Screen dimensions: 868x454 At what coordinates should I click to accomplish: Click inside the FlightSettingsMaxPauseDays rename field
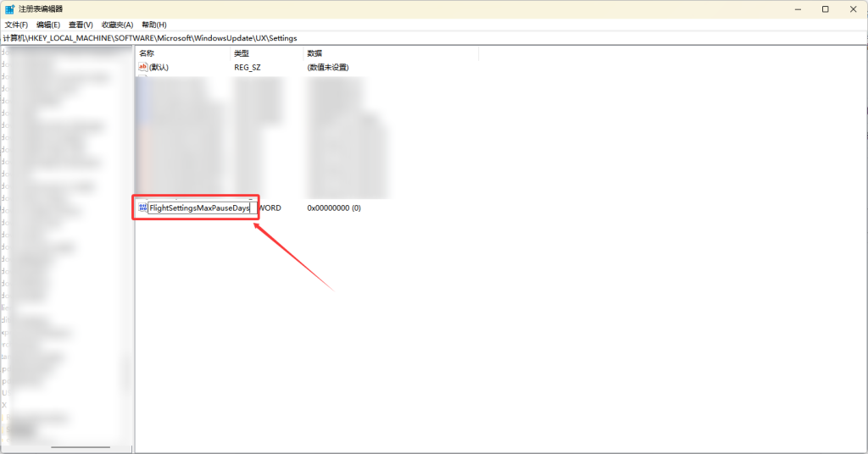click(199, 208)
